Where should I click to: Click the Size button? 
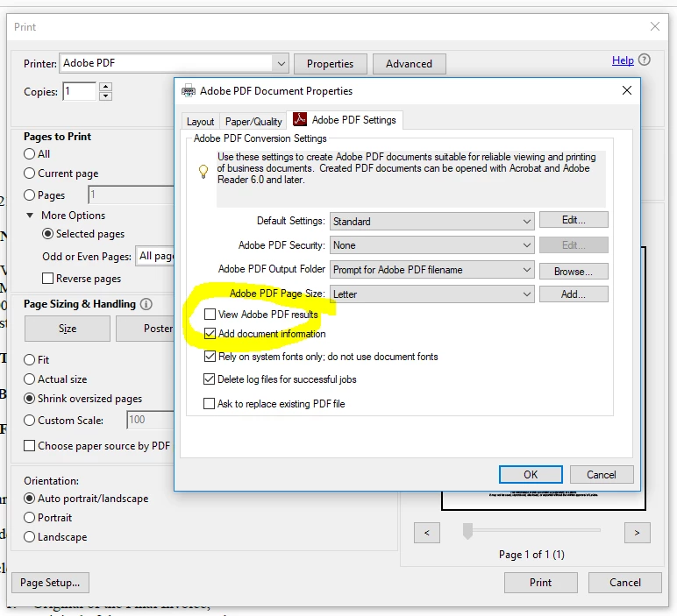[68, 329]
